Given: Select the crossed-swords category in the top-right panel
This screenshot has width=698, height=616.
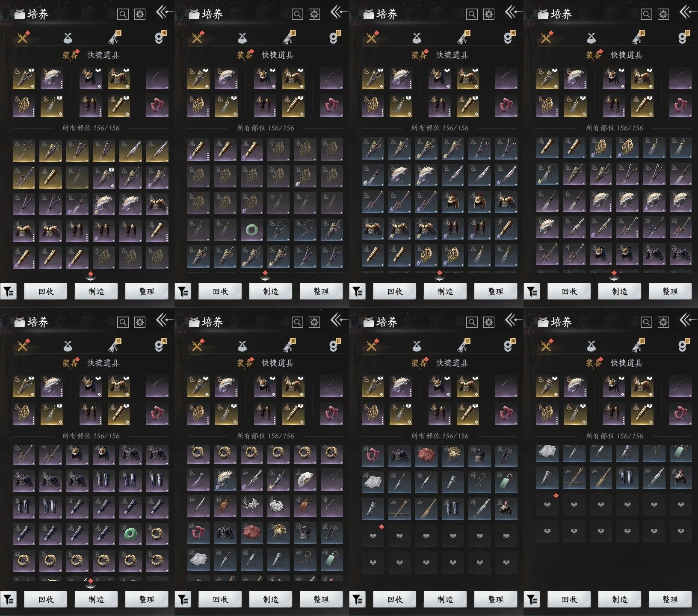Looking at the screenshot, I should (546, 38).
